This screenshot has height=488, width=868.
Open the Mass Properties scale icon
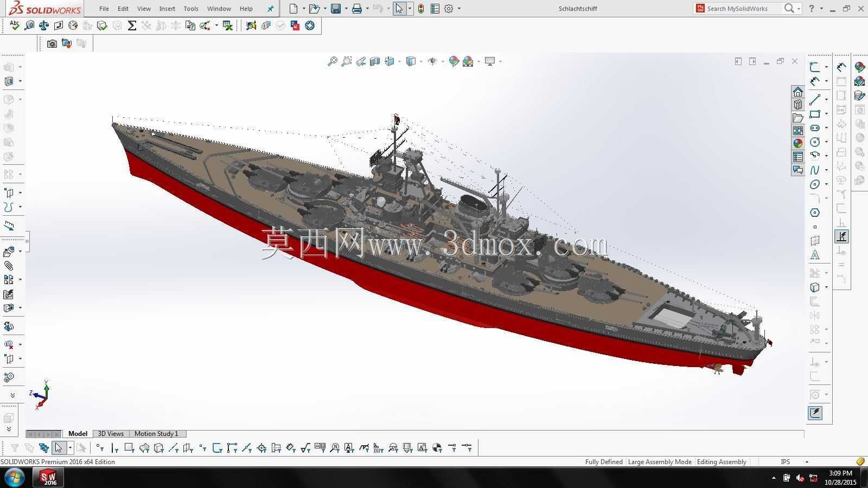(x=44, y=25)
